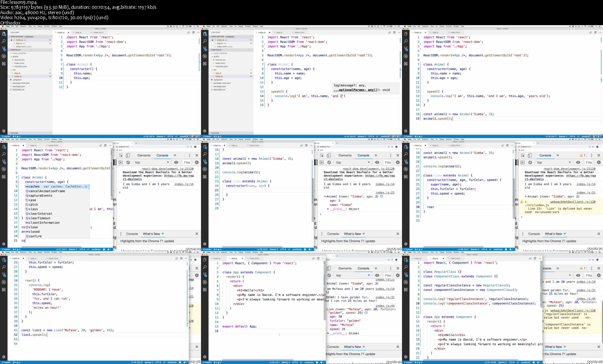Toggle live expression eye in 00:05:26 frame
Image resolution: width=603 pixels, height=364 pixels.
pyautogui.click(x=377, y=163)
